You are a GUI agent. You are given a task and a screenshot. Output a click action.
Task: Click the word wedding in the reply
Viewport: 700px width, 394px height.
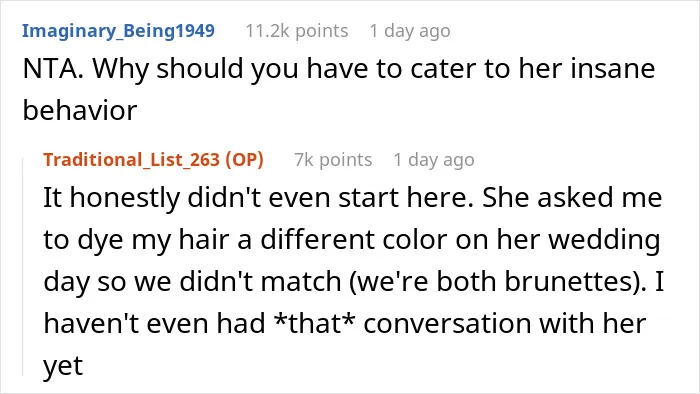604,240
